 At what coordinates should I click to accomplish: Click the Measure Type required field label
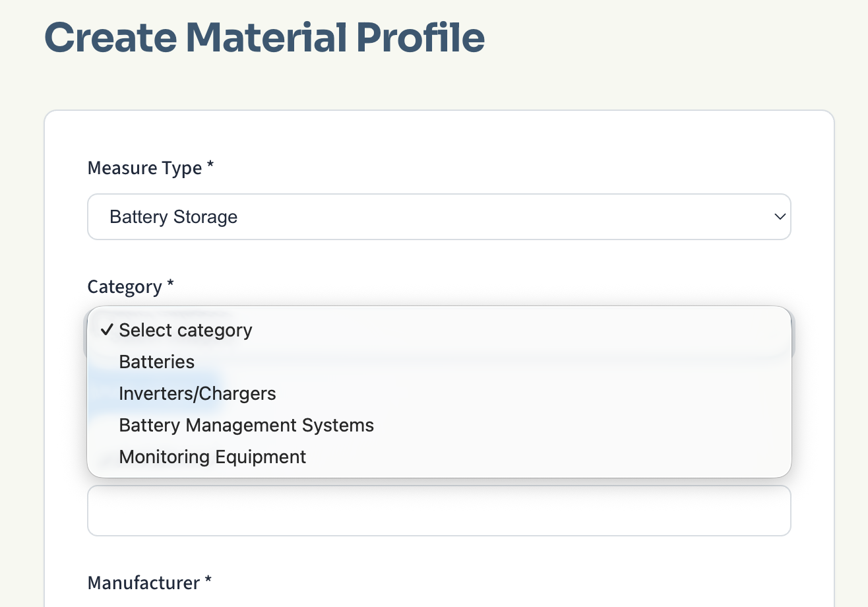[145, 168]
